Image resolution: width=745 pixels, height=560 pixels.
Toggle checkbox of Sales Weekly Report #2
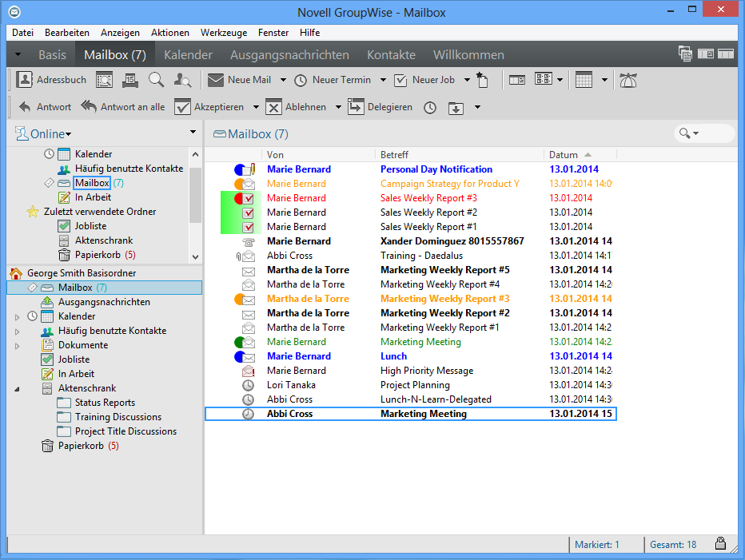[248, 212]
